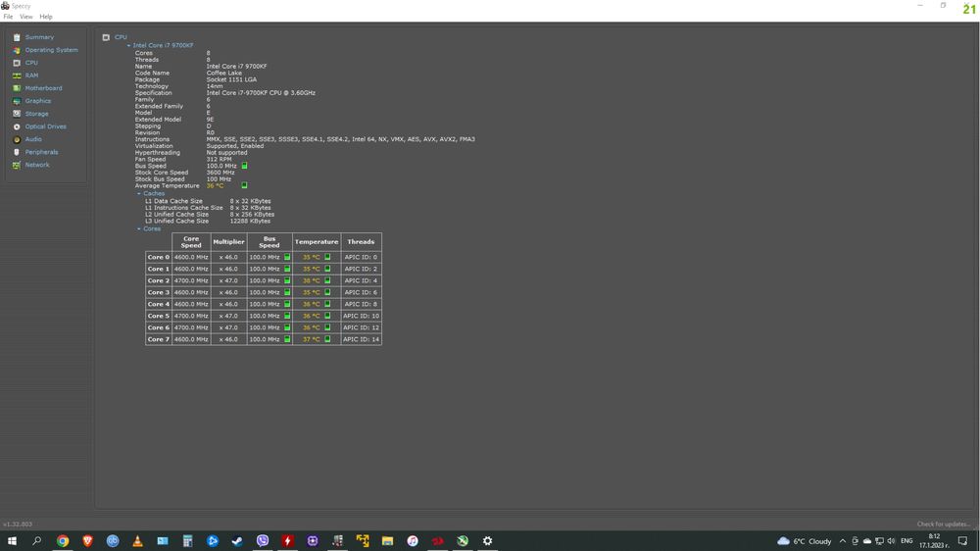This screenshot has width=980, height=551.
Task: Select Peripherals in the sidebar
Action: (41, 152)
